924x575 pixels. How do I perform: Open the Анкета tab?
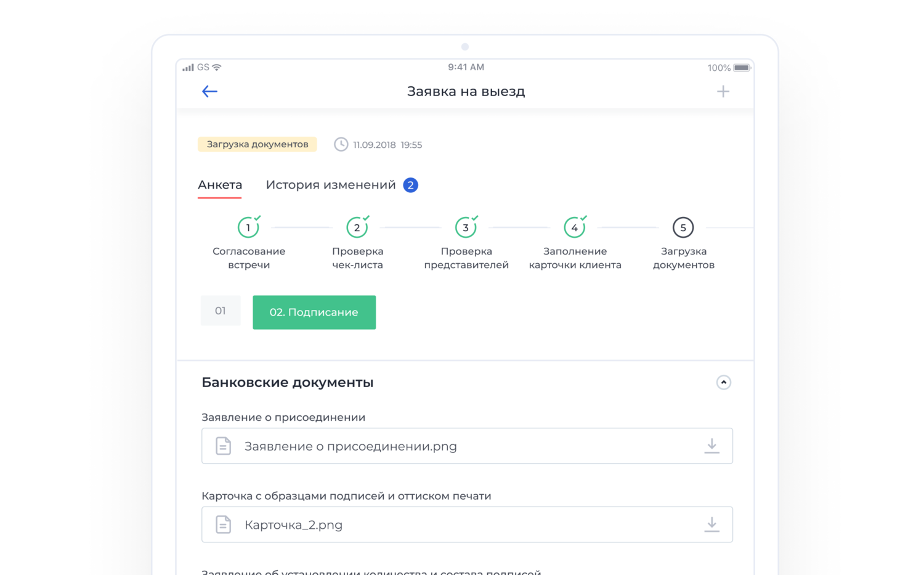[220, 185]
